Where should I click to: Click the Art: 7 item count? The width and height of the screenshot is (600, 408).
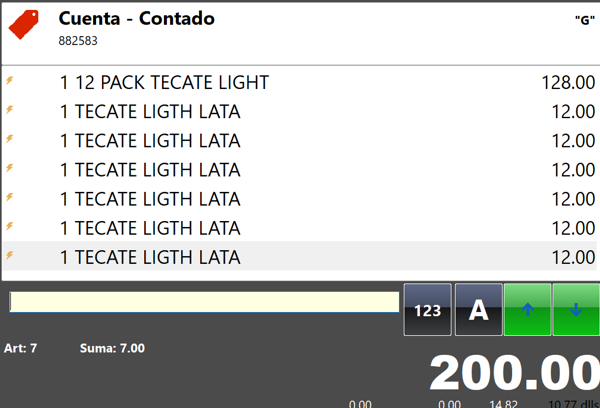(21, 348)
